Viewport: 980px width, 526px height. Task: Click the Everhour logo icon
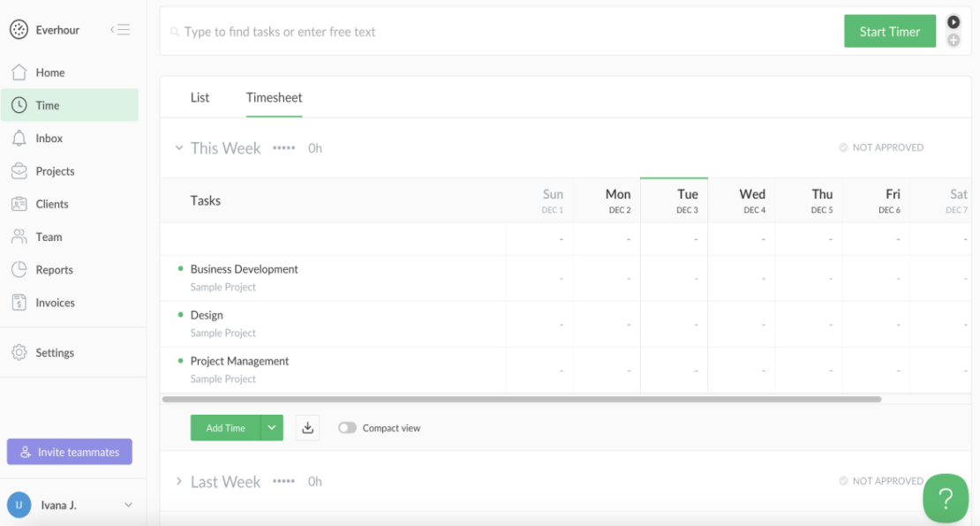pyautogui.click(x=19, y=29)
